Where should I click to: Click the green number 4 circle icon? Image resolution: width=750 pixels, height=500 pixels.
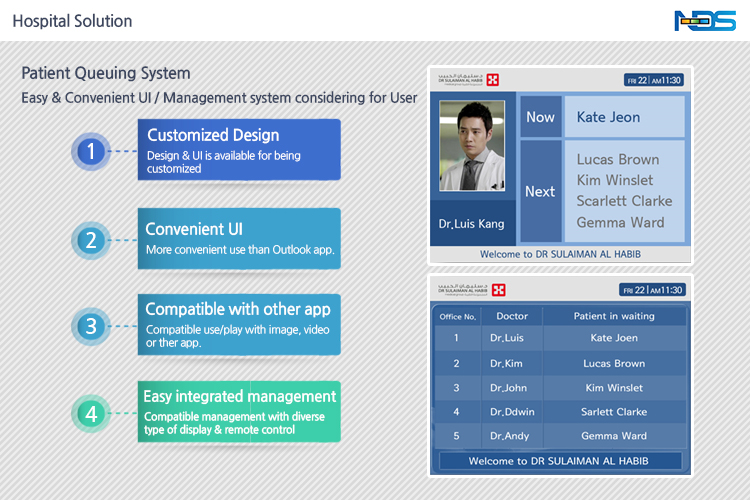[x=91, y=413]
